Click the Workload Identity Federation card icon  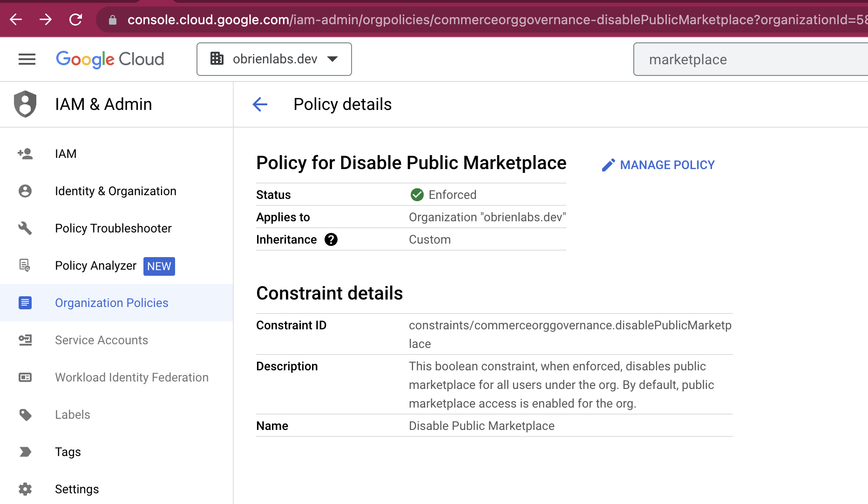(x=25, y=377)
